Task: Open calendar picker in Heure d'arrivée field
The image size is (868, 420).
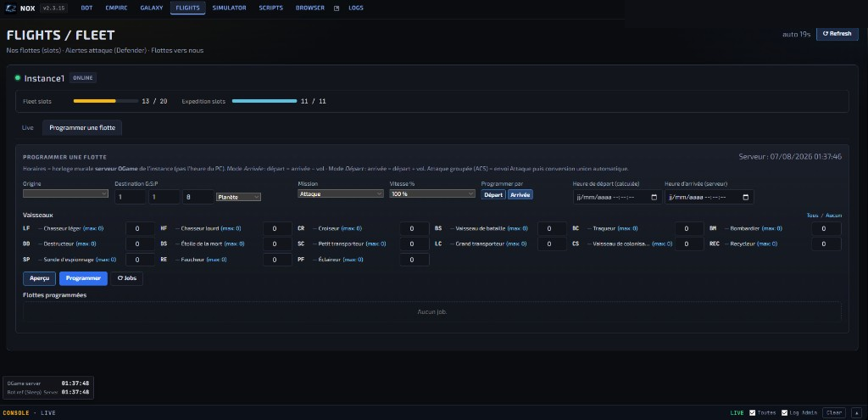Action: coord(746,197)
